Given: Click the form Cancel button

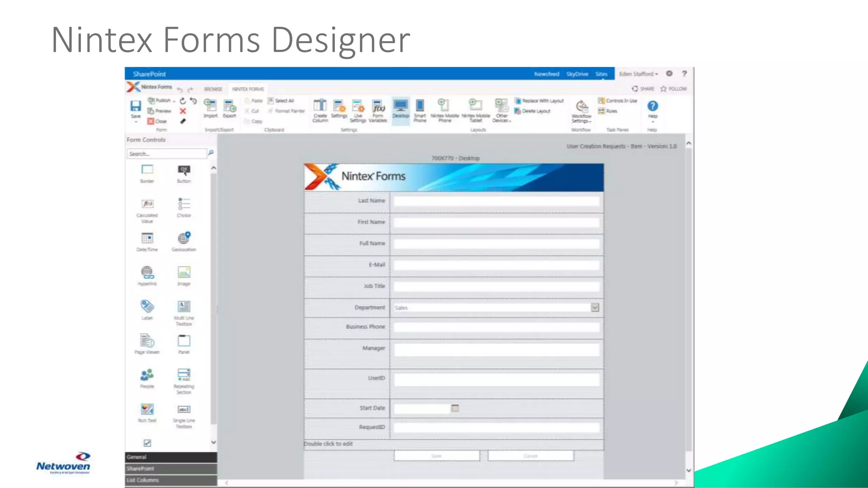Looking at the screenshot, I should [x=531, y=456].
